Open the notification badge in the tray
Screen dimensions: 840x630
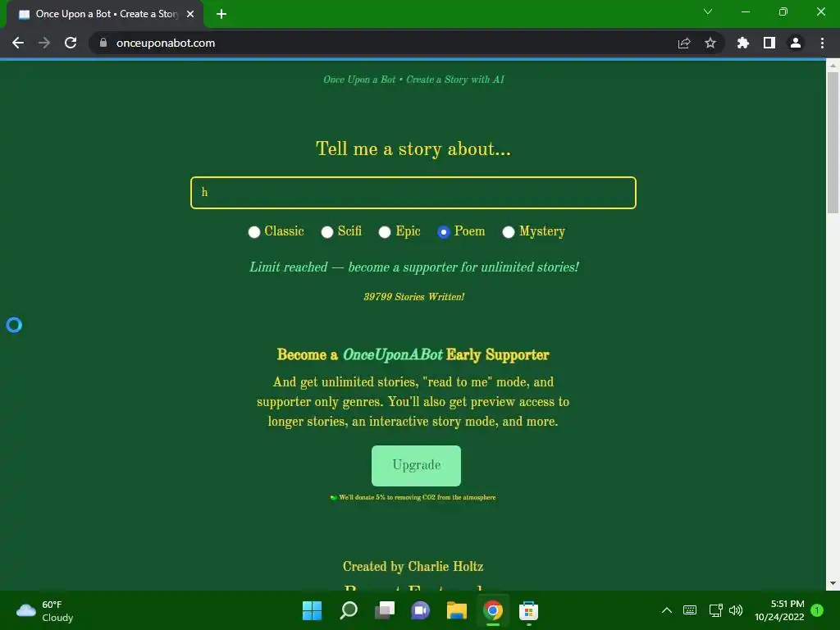tap(817, 610)
